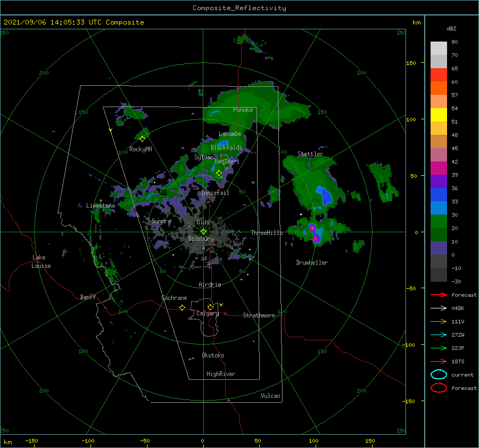The height and width of the screenshot is (448, 479).
Task: Click the Innisfail city label
Action: click(x=215, y=193)
